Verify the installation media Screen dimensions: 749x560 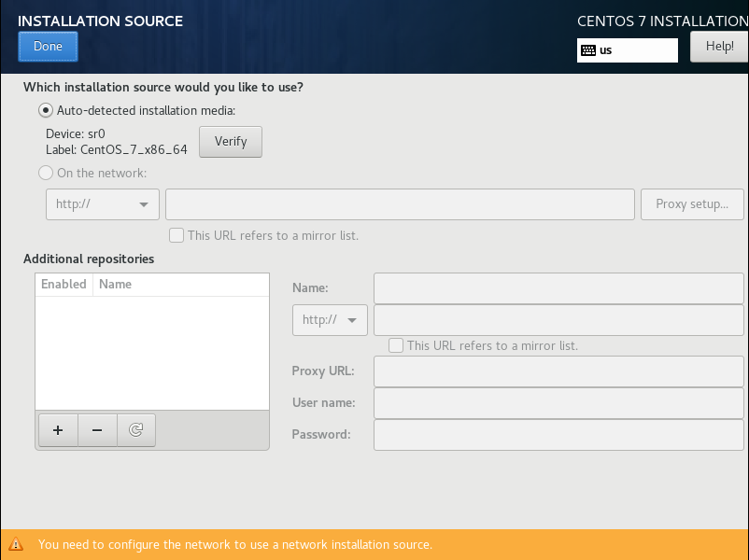tap(231, 142)
